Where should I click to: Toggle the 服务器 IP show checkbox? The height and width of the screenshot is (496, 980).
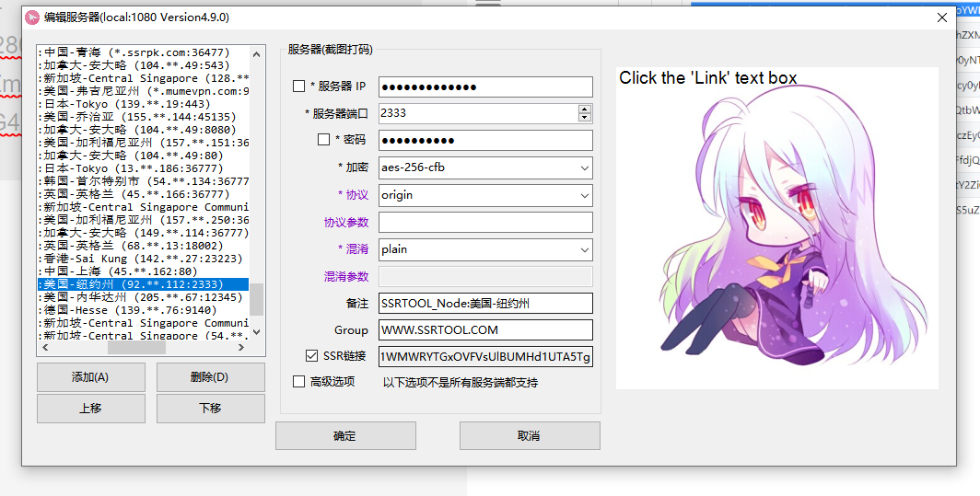(298, 87)
